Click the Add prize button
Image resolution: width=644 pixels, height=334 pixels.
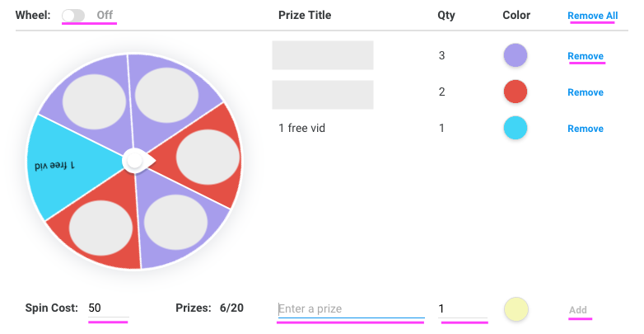578,310
